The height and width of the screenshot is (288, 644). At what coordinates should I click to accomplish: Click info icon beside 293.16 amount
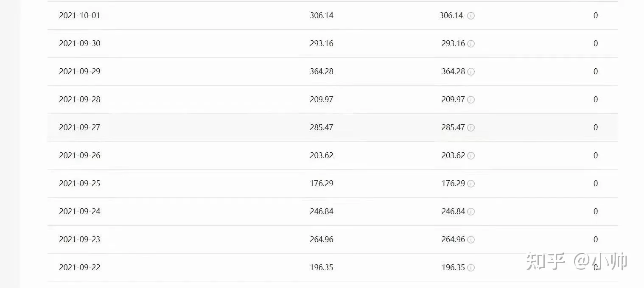(471, 44)
